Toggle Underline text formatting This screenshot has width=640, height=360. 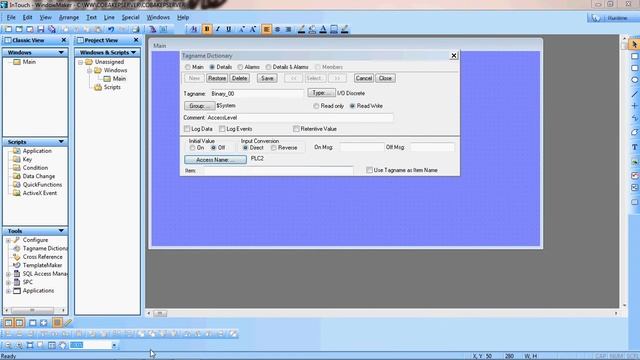tap(229, 29)
